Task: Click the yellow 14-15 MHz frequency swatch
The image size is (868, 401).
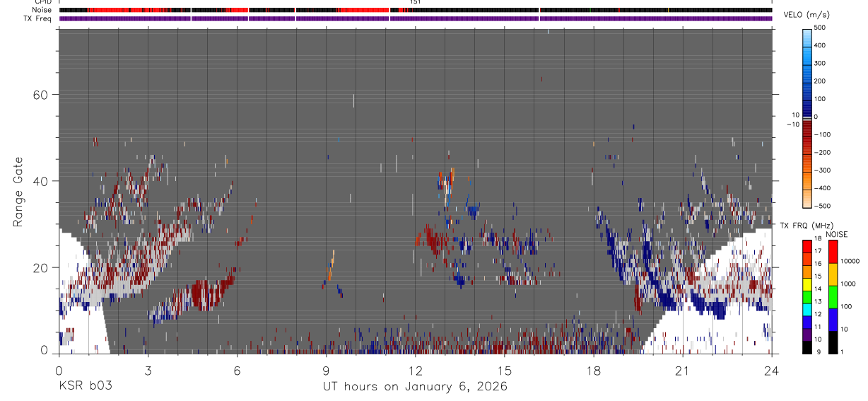Action: [x=807, y=284]
